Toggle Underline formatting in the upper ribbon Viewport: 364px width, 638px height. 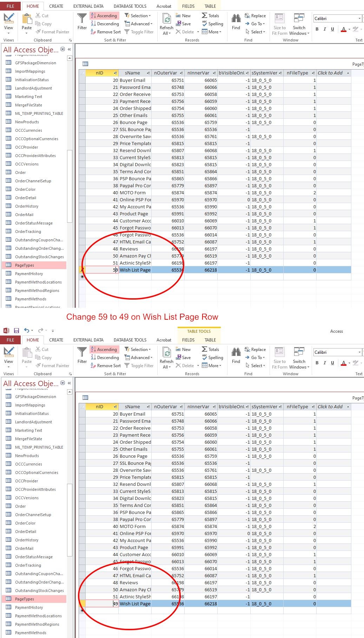click(332, 29)
